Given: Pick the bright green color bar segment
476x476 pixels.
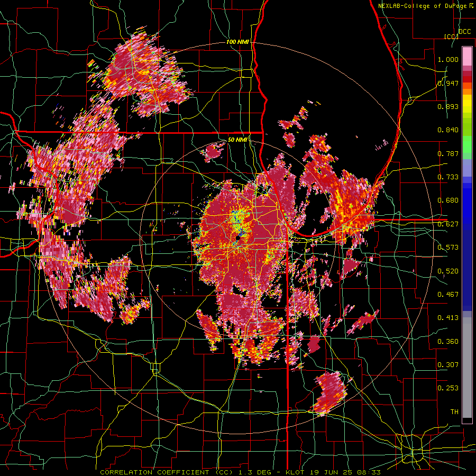Looking at the screenshot, I should point(467,144).
